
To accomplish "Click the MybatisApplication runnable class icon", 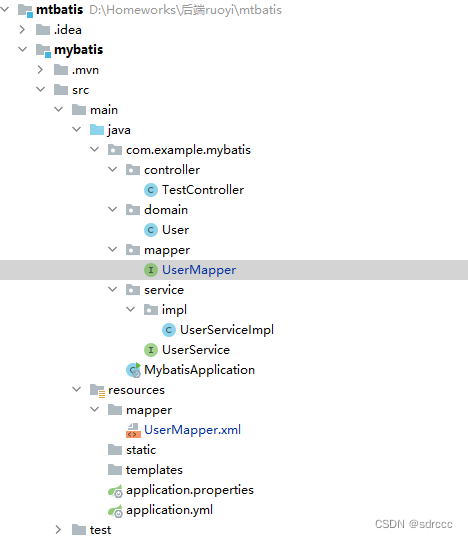I will pyautogui.click(x=133, y=370).
